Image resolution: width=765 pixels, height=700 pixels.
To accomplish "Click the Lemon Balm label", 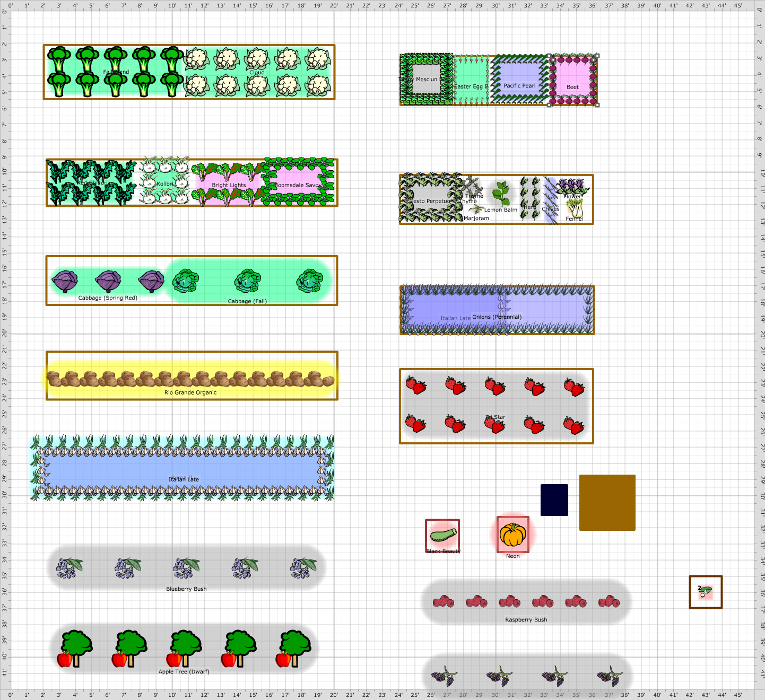I will tap(501, 210).
